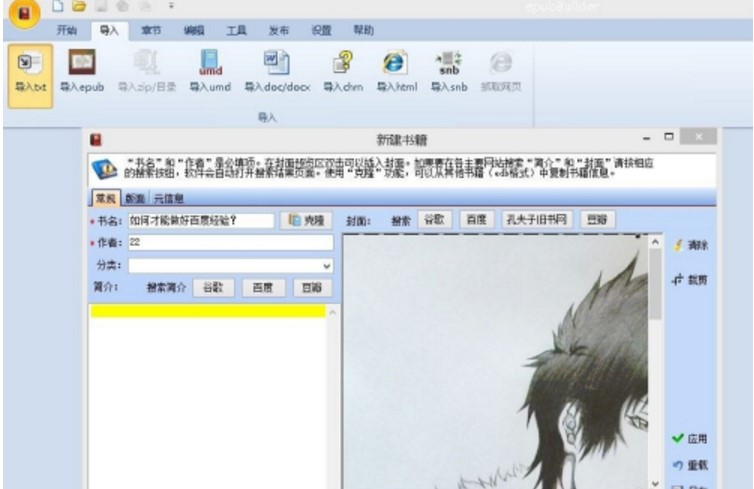Viewport: 754px width, 489px height.
Task: Click the grab web page icon
Action: point(501,72)
